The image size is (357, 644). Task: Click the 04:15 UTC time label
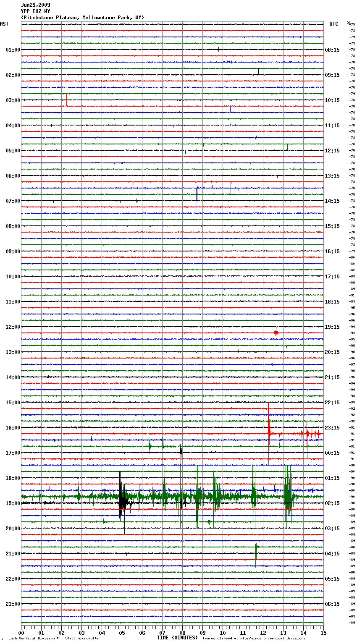332,554
